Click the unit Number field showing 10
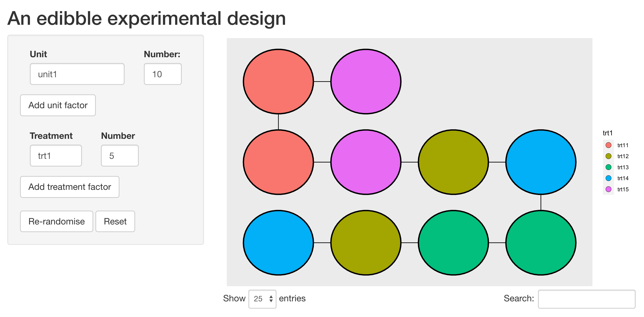Viewport: 644px width, 317px height. [x=162, y=74]
